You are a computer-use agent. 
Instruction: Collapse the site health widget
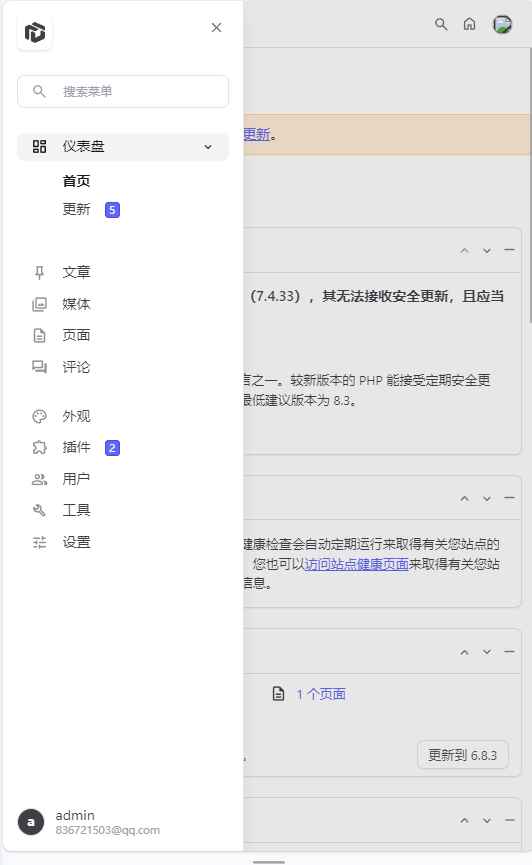tap(509, 498)
